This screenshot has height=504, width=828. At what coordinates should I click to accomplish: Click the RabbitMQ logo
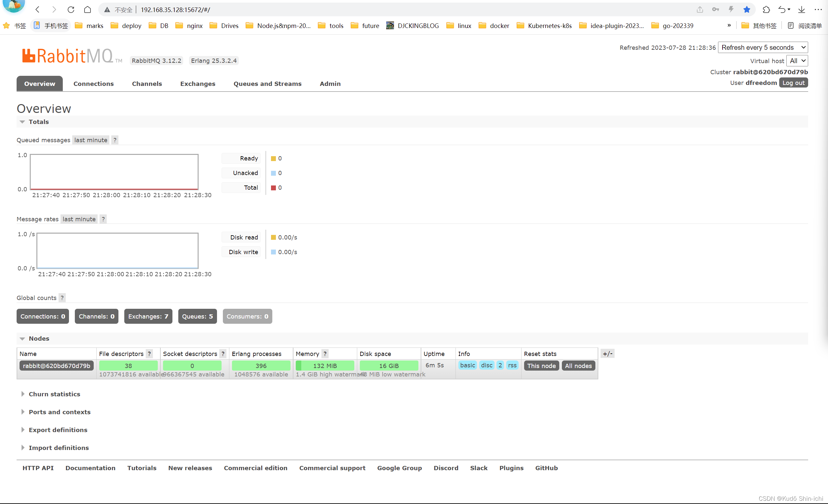point(68,56)
